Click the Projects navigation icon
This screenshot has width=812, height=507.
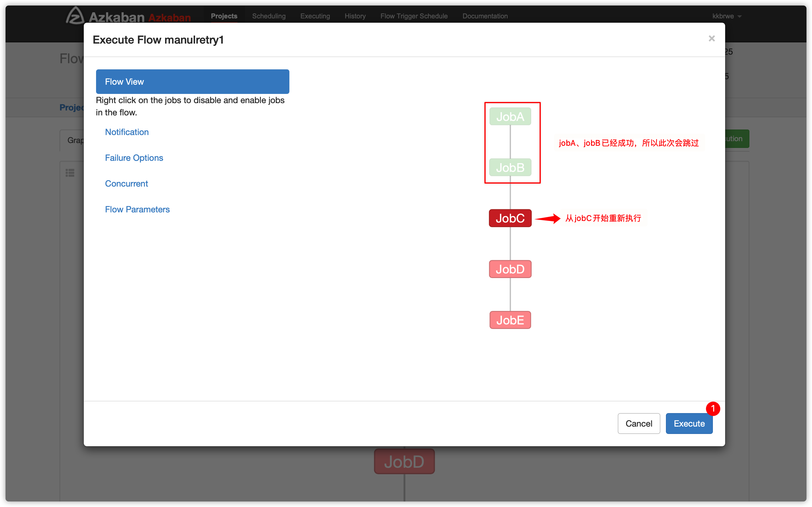pyautogui.click(x=225, y=16)
